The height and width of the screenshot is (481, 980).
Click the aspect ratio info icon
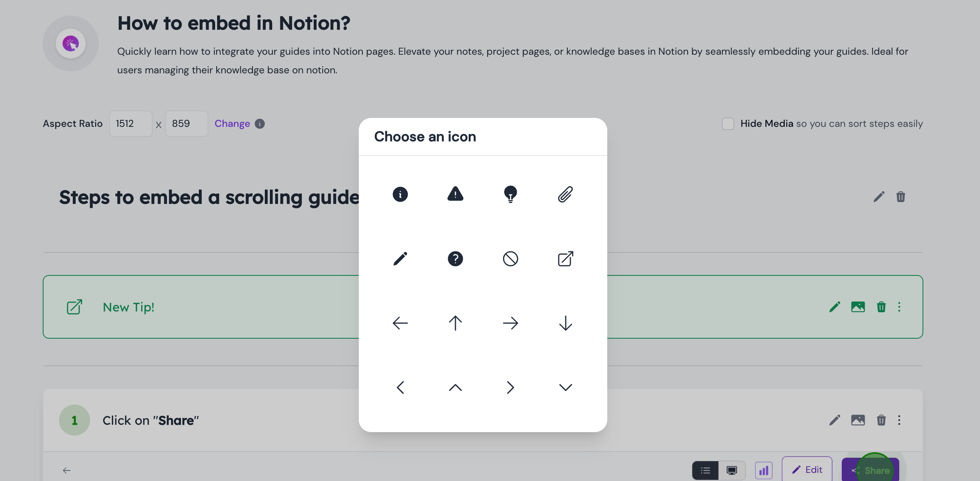point(260,124)
